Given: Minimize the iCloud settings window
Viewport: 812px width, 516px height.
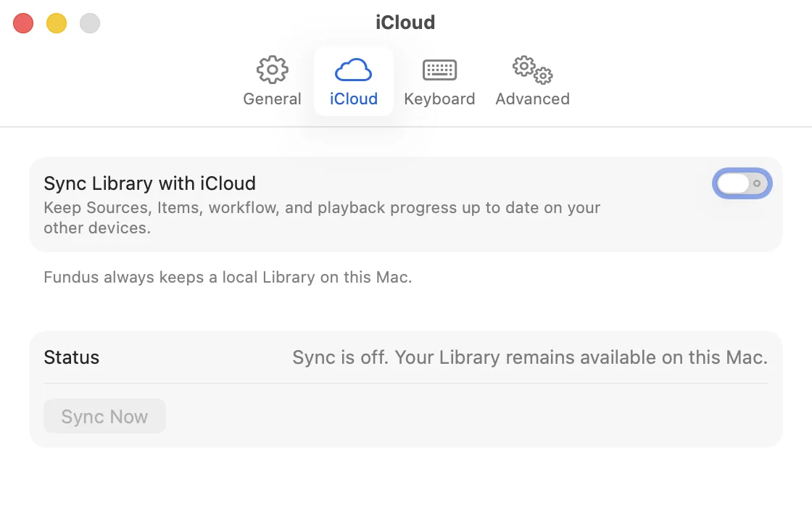Looking at the screenshot, I should point(57,23).
